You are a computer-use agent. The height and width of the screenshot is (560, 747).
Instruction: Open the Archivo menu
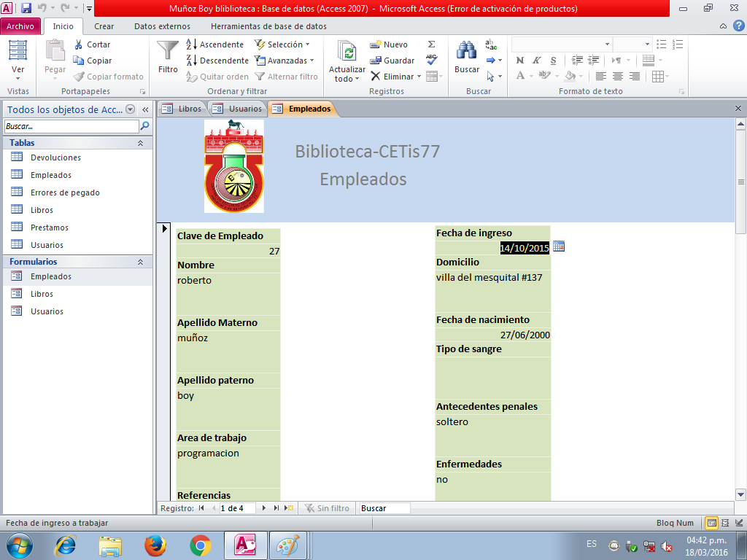(20, 26)
